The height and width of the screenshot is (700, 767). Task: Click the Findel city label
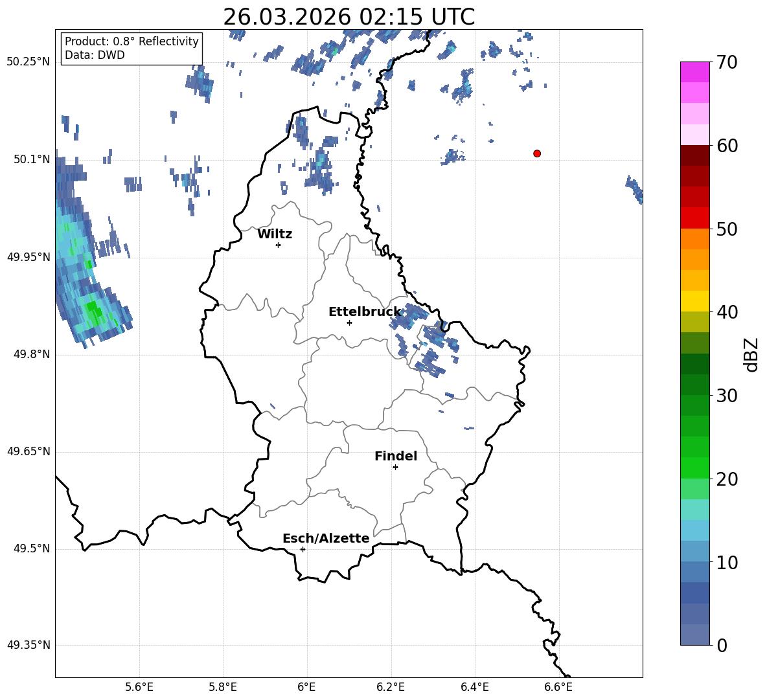[x=396, y=456]
